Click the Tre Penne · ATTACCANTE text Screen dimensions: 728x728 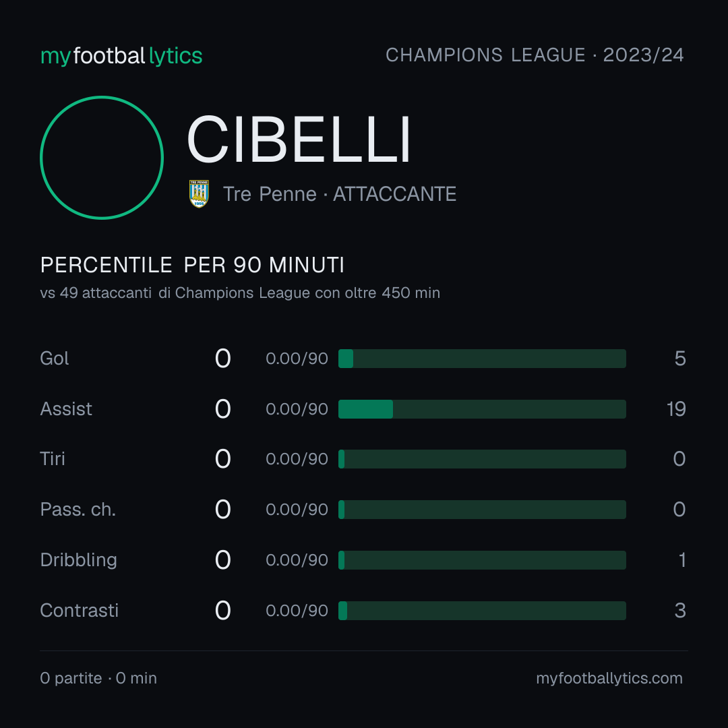(x=339, y=194)
